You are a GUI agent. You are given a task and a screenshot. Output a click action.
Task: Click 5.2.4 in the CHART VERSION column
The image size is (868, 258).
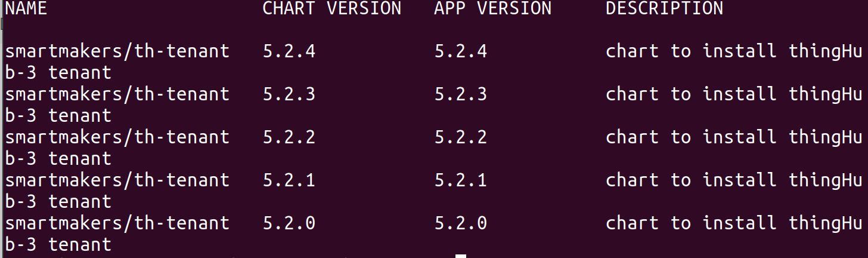coord(289,51)
